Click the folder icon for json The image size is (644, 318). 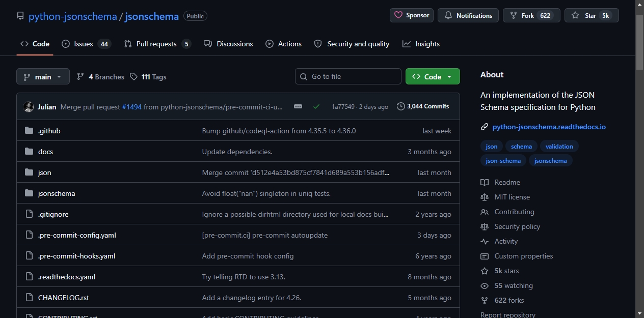(x=29, y=172)
